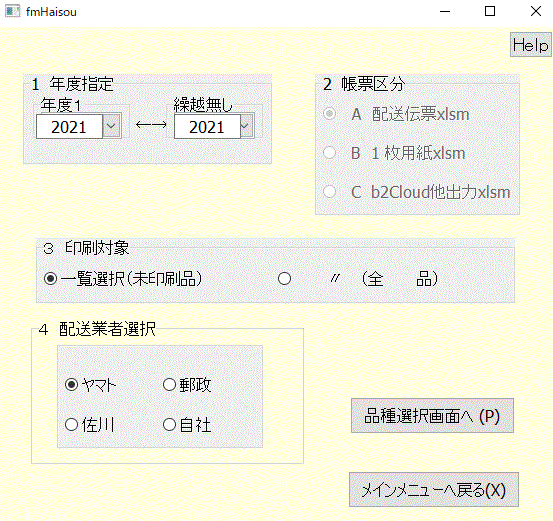Screen dimensions: 553x521
Task: Open the Help button
Action: pyautogui.click(x=530, y=44)
